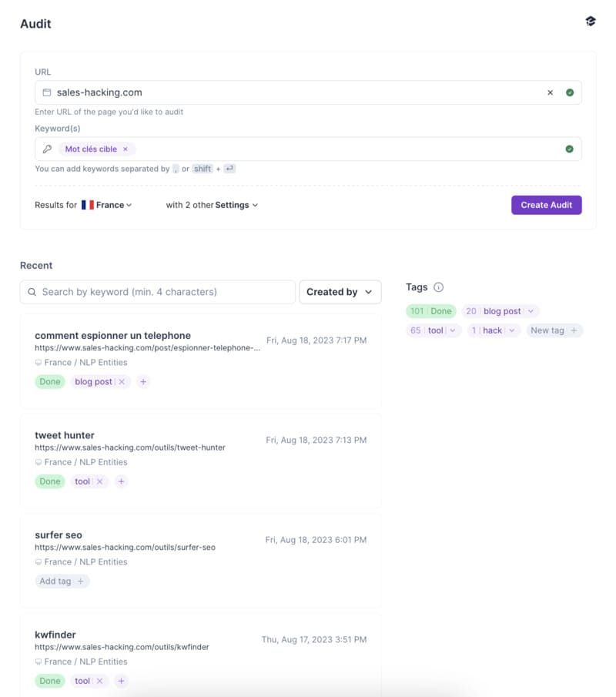The image size is (616, 697).
Task: Open the Created by dropdown
Action: pos(340,292)
